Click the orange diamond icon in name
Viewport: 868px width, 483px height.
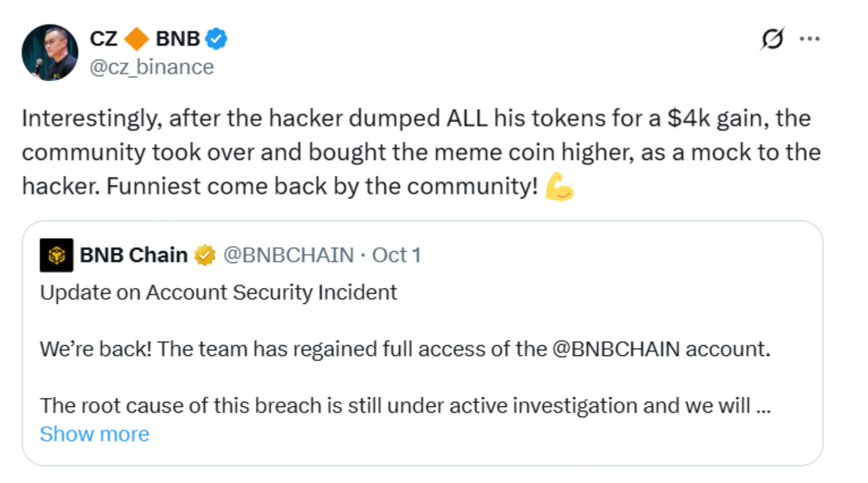137,39
